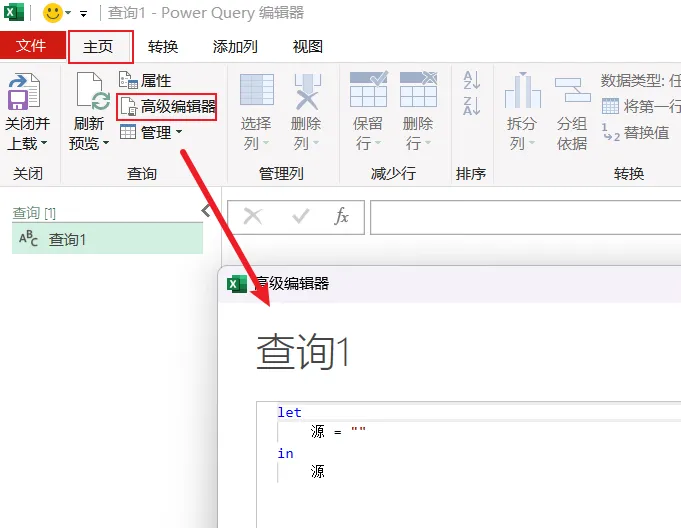Click the Excel icon in 高级编辑器 dialog
Screen dimensions: 681x528
tap(237, 284)
